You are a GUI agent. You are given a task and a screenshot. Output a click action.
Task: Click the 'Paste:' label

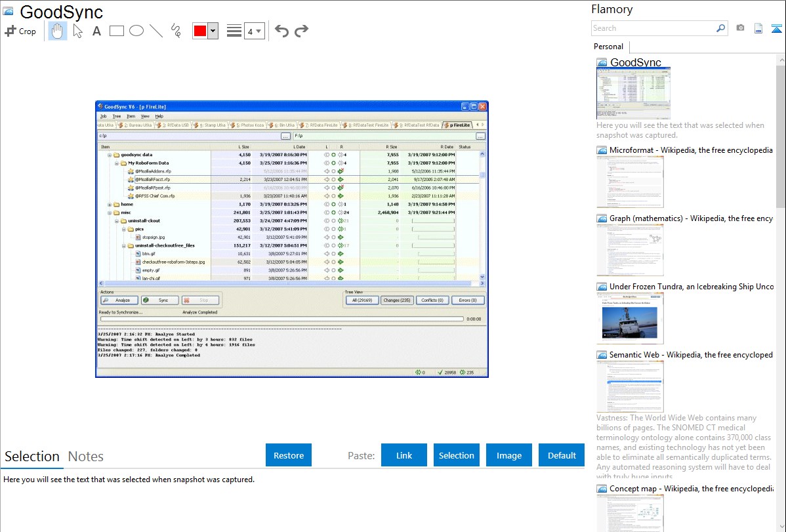[x=362, y=455]
